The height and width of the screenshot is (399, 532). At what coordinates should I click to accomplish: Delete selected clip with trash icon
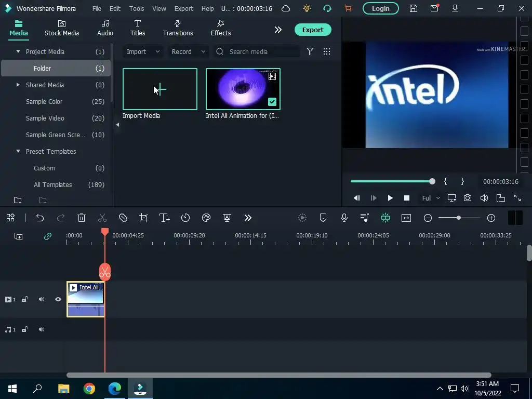click(x=82, y=218)
